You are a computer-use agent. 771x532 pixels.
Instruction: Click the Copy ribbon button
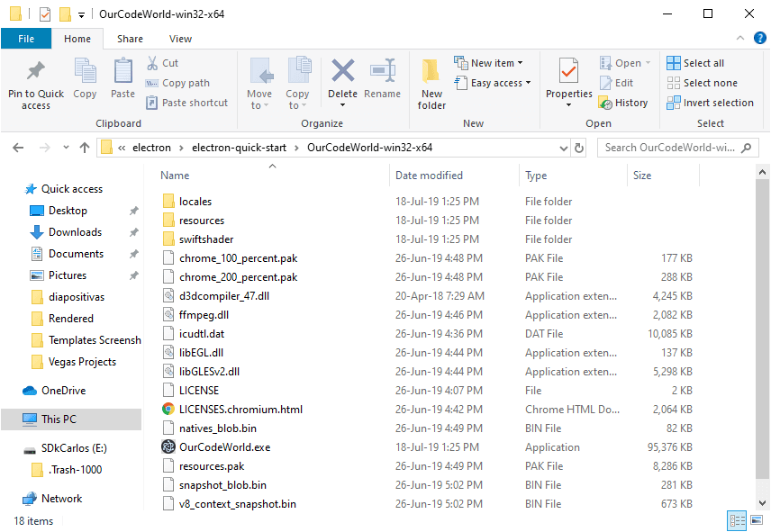point(85,78)
